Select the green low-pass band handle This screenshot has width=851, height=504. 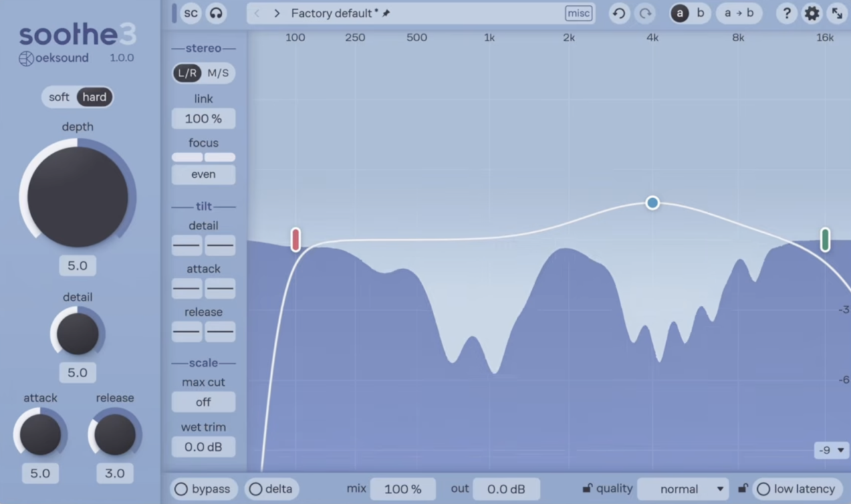[x=825, y=239]
